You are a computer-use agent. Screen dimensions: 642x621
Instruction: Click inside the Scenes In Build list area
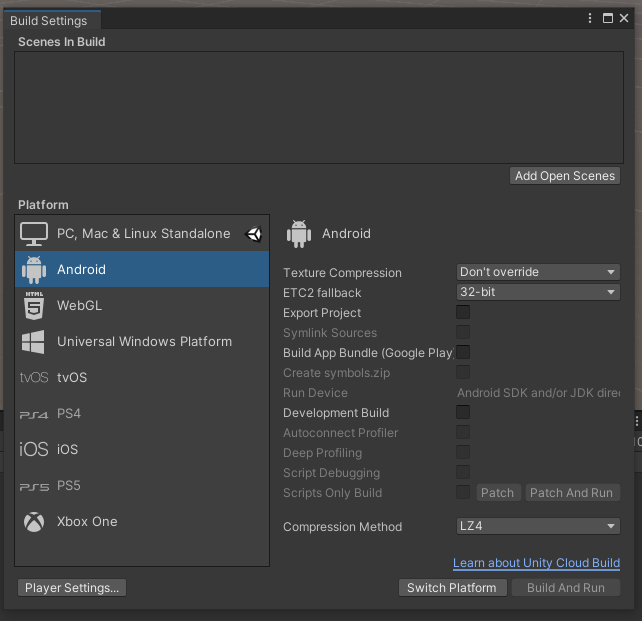pos(319,107)
